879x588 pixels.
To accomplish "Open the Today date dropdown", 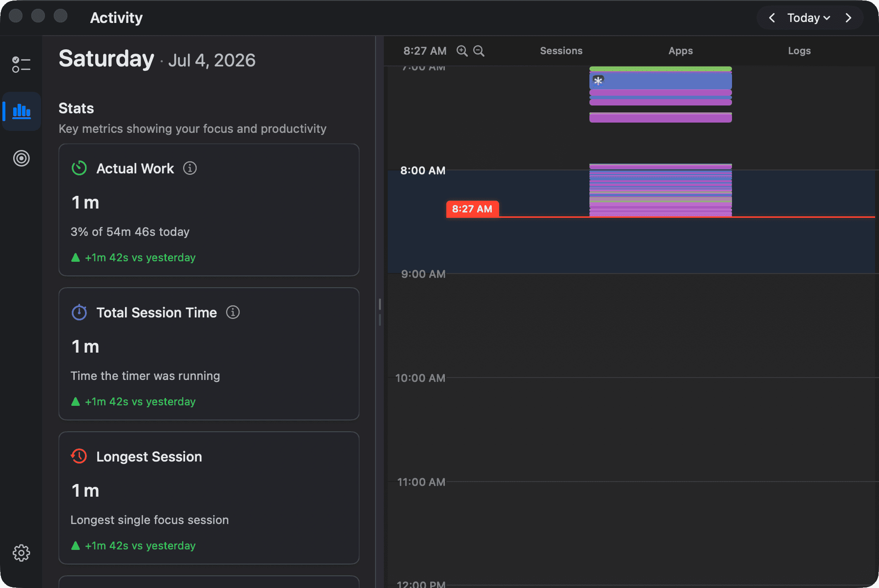I will (x=809, y=18).
